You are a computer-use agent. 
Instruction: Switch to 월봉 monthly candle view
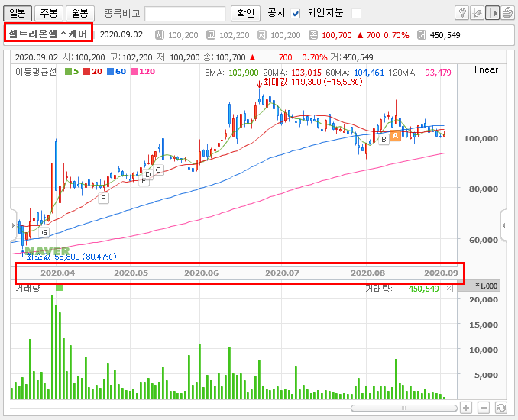tap(80, 13)
